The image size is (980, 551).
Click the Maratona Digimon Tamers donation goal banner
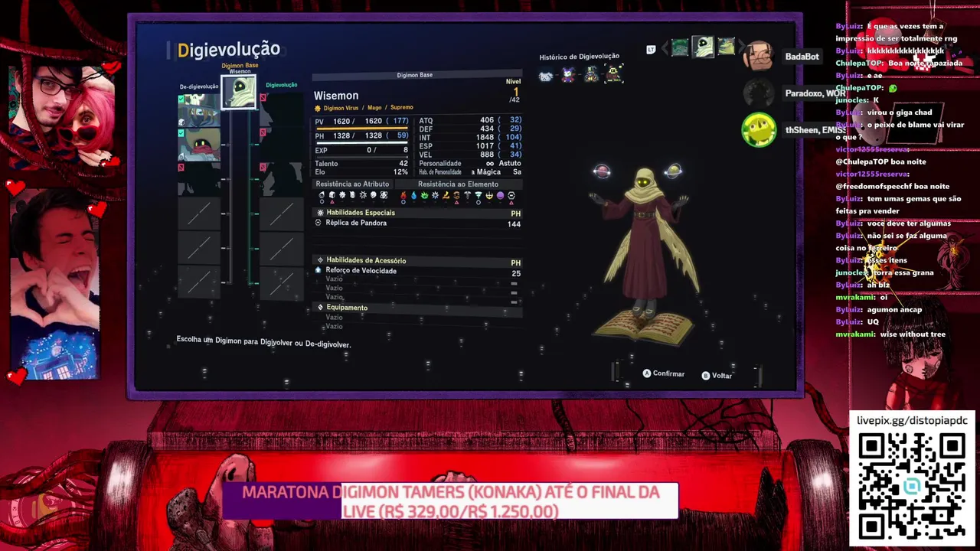[451, 501]
